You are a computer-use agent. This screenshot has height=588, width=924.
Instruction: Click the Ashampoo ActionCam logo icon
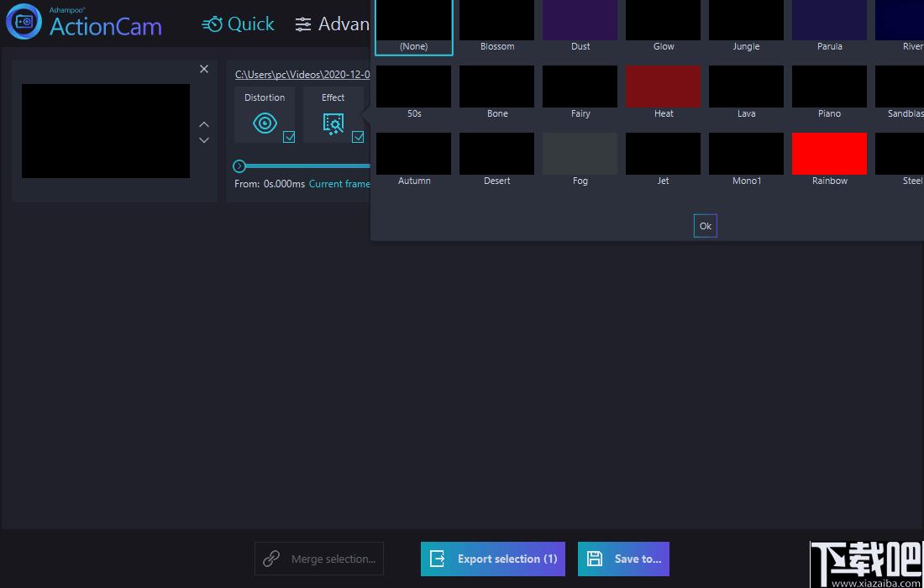point(24,21)
